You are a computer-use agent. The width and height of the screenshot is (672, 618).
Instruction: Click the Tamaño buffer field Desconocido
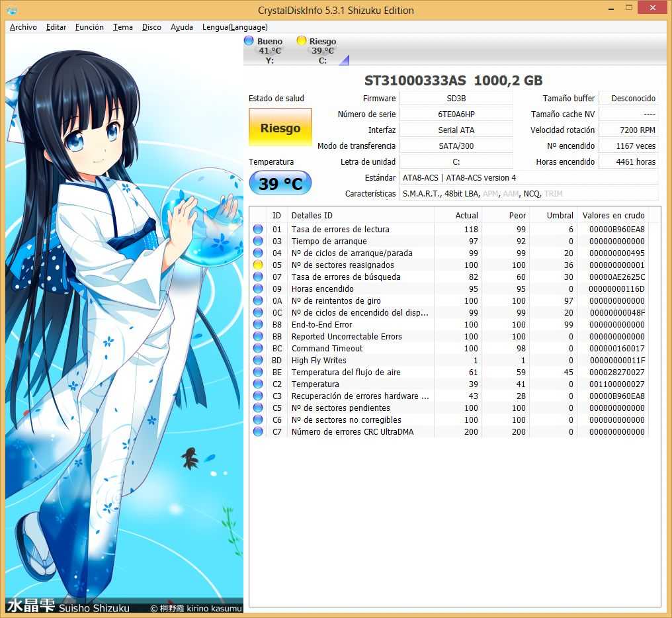pyautogui.click(x=629, y=98)
